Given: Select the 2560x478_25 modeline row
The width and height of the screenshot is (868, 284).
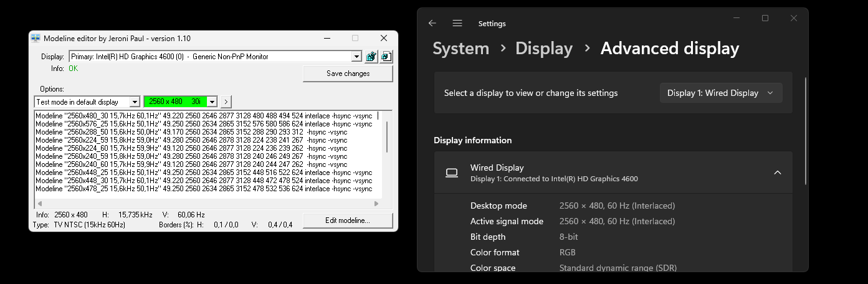Looking at the screenshot, I should point(204,189).
